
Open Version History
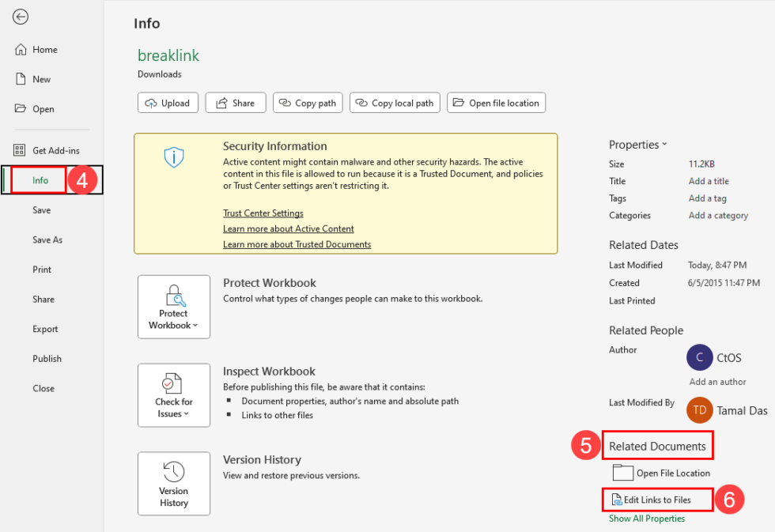pyautogui.click(x=173, y=484)
